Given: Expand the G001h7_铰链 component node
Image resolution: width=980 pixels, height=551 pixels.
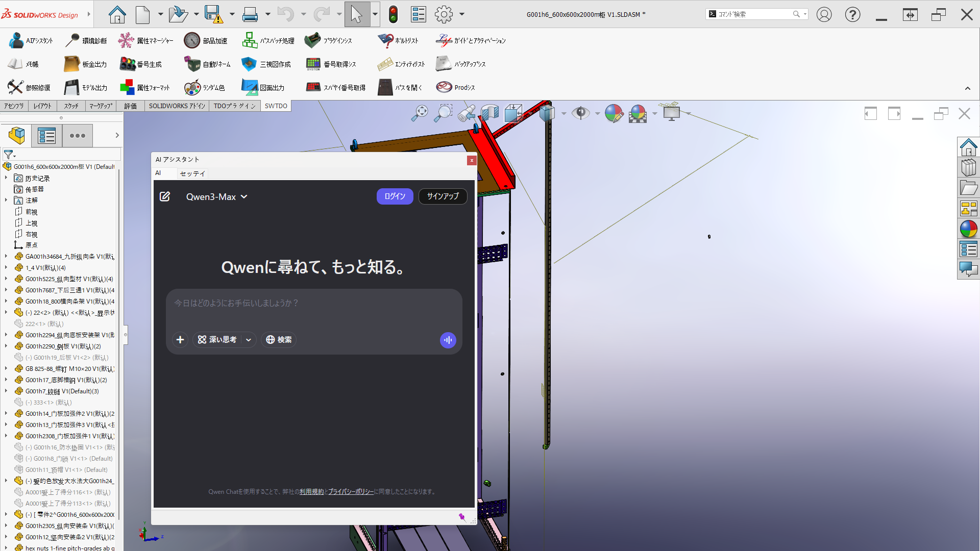Looking at the screenshot, I should 6,391.
